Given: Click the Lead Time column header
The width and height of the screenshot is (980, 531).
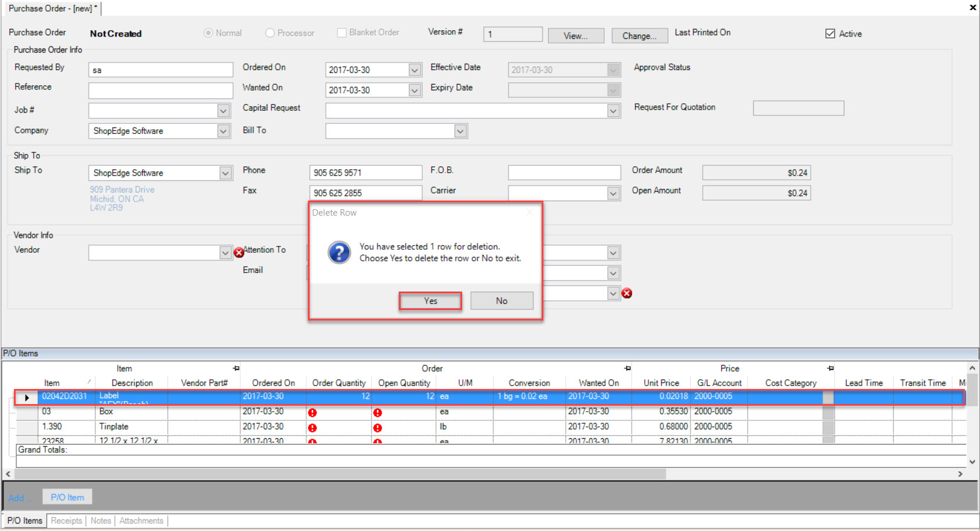Looking at the screenshot, I should click(863, 383).
